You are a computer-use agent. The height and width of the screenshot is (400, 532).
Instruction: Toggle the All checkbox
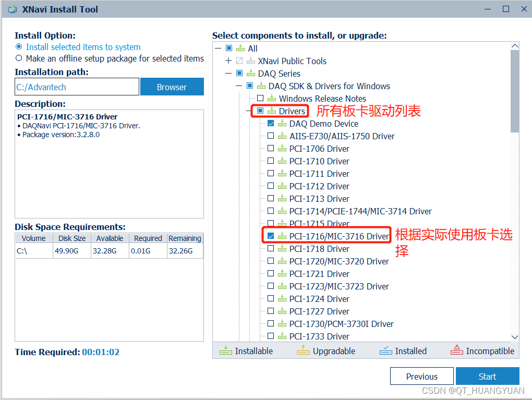229,48
